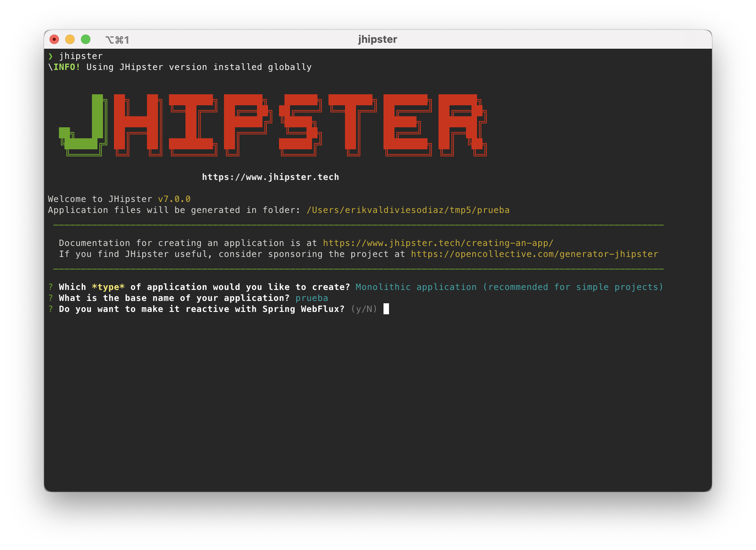The width and height of the screenshot is (756, 550).
Task: Click the 'INFO!' label in the output
Action: (x=67, y=67)
